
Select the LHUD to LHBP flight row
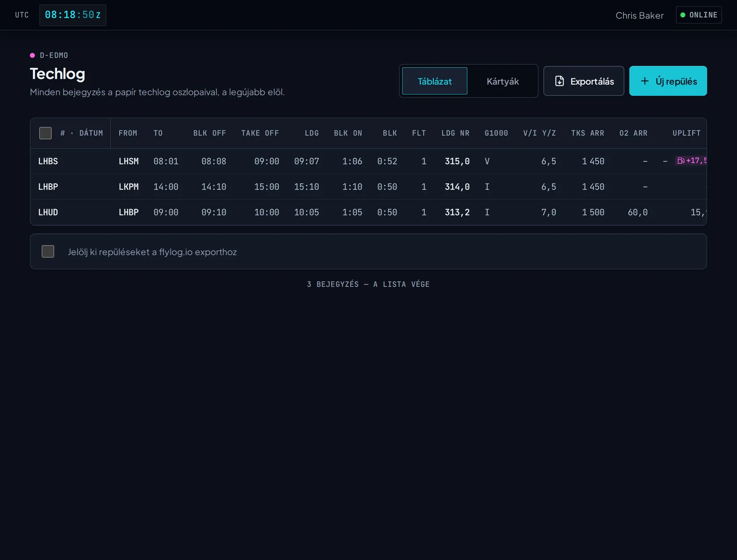click(x=368, y=212)
